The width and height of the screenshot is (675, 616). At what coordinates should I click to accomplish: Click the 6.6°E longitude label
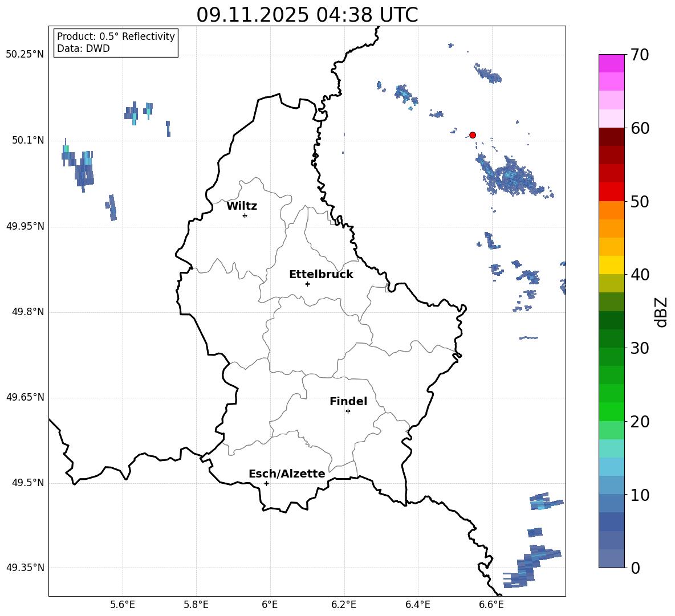pyautogui.click(x=491, y=605)
